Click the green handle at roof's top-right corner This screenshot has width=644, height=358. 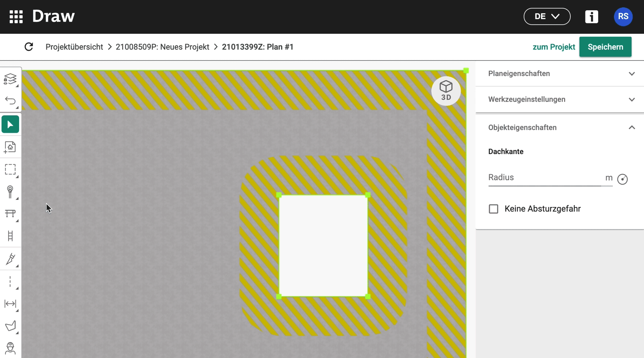point(466,70)
